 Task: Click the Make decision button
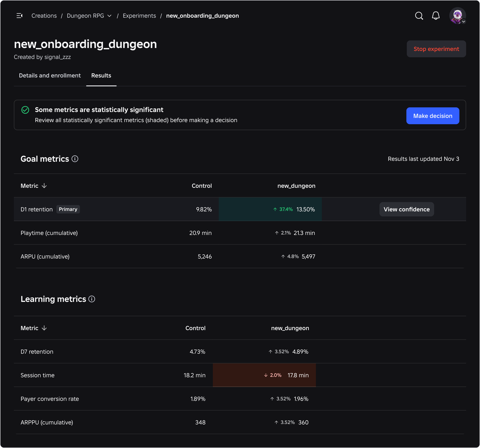coord(432,116)
